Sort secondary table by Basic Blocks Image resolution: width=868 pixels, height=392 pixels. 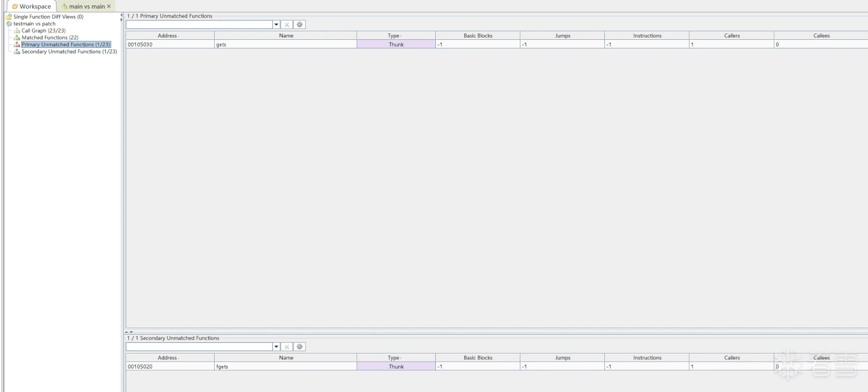tap(478, 358)
